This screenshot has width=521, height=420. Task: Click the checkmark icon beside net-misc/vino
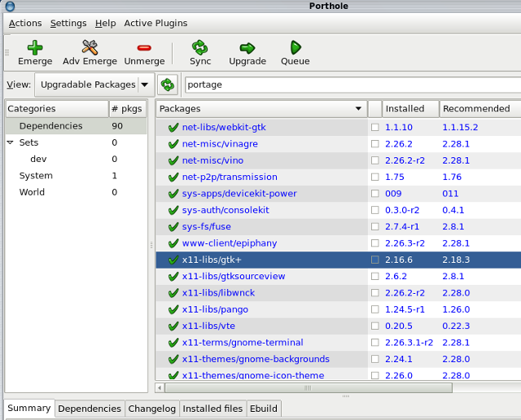click(173, 161)
